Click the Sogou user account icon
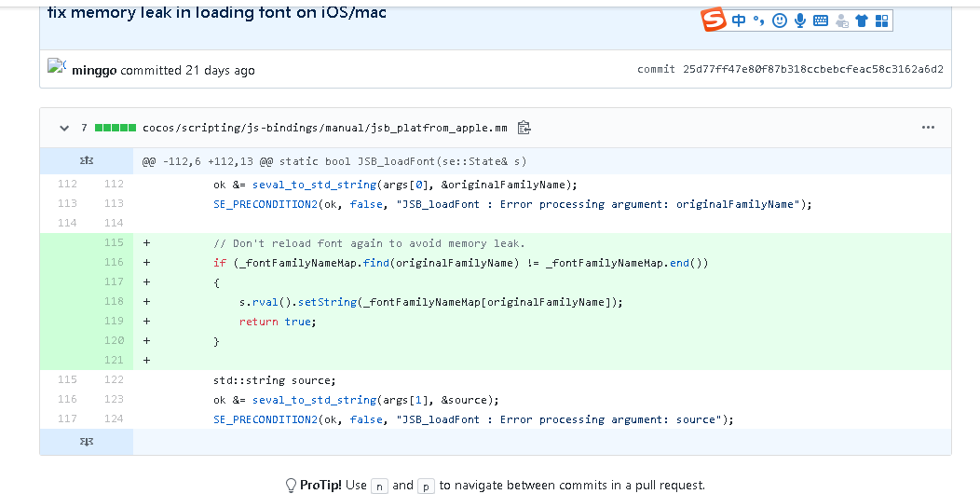Screen dimensions: 980x494 coord(842,20)
